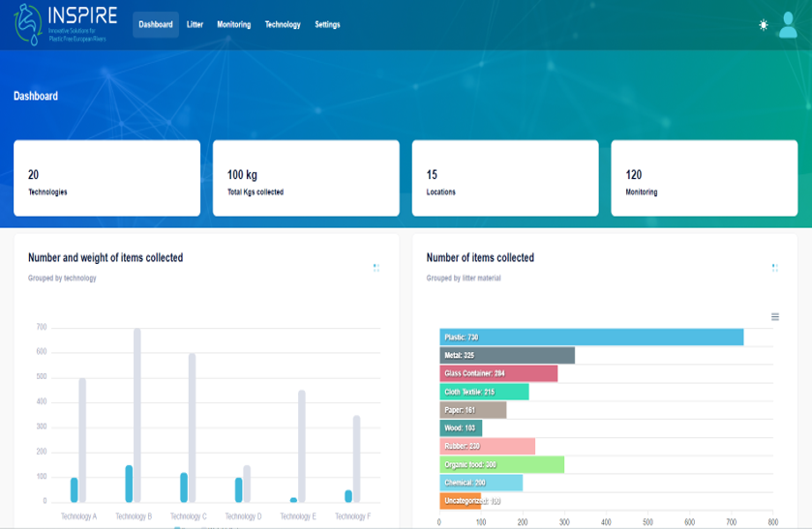The height and width of the screenshot is (529, 812).
Task: Select the 120 Monitoring card
Action: tap(704, 178)
